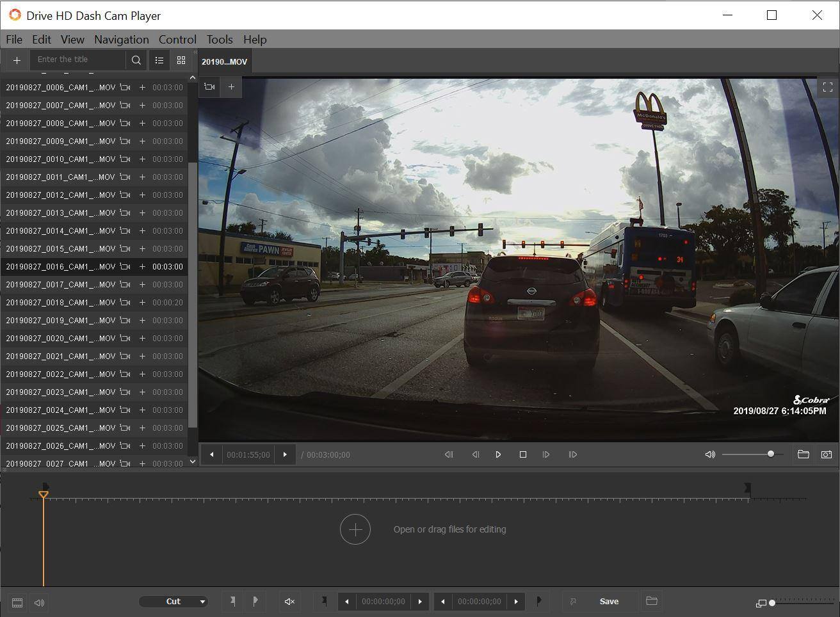Switch file list to grid view

point(181,60)
